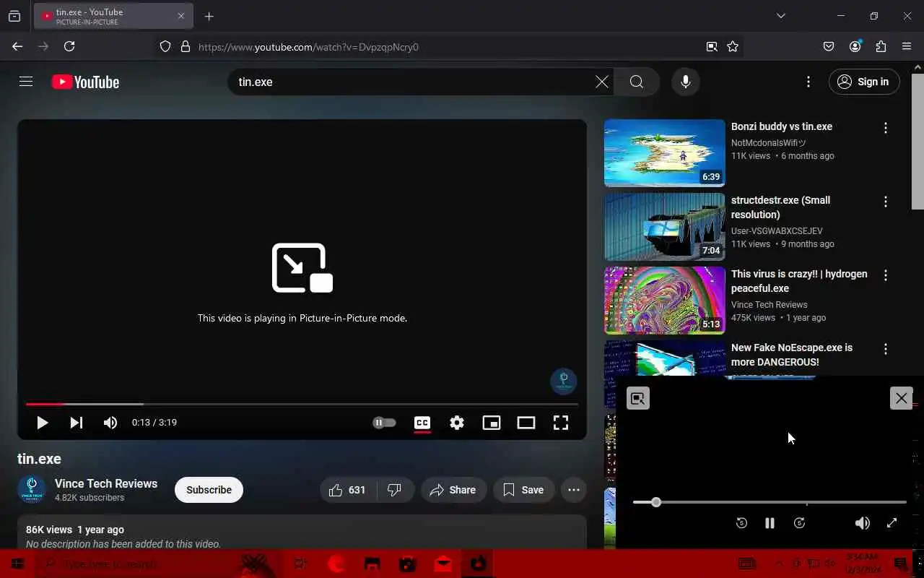The image size is (924, 578).
Task: Open hydrogen peaceful.exe video thumbnail
Action: 664,301
